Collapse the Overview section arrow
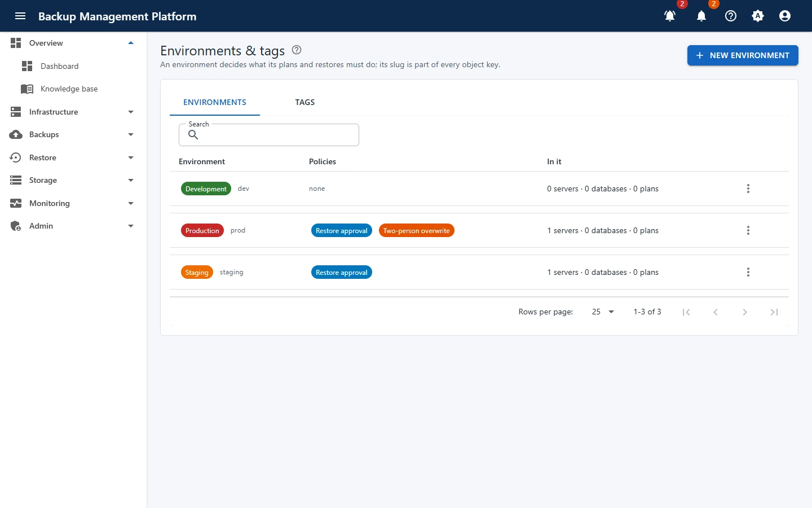Viewport: 812px width, 508px height. [x=131, y=43]
